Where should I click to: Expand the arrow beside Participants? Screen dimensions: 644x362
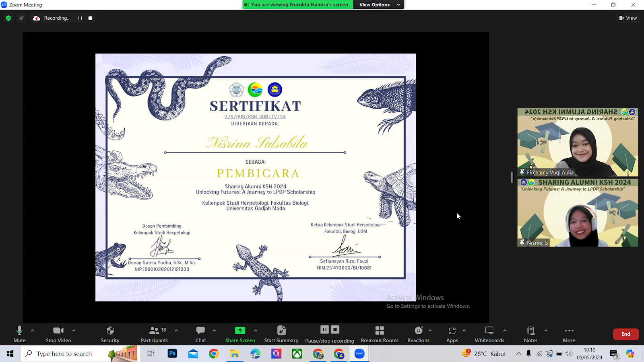tap(176, 331)
